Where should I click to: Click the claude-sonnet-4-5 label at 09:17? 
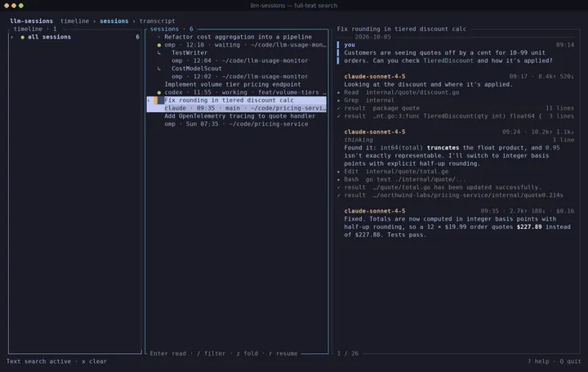375,76
